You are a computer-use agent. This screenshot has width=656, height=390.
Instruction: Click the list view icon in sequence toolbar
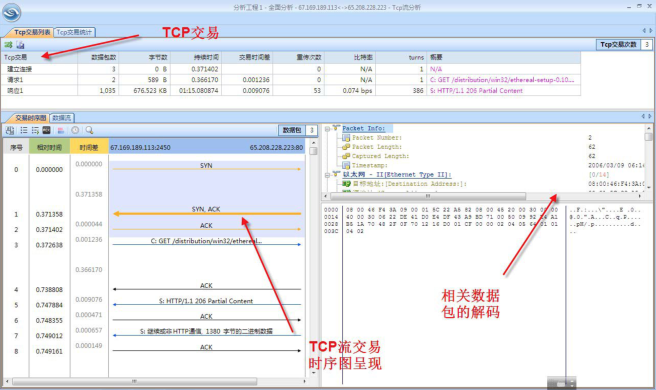tap(24, 131)
